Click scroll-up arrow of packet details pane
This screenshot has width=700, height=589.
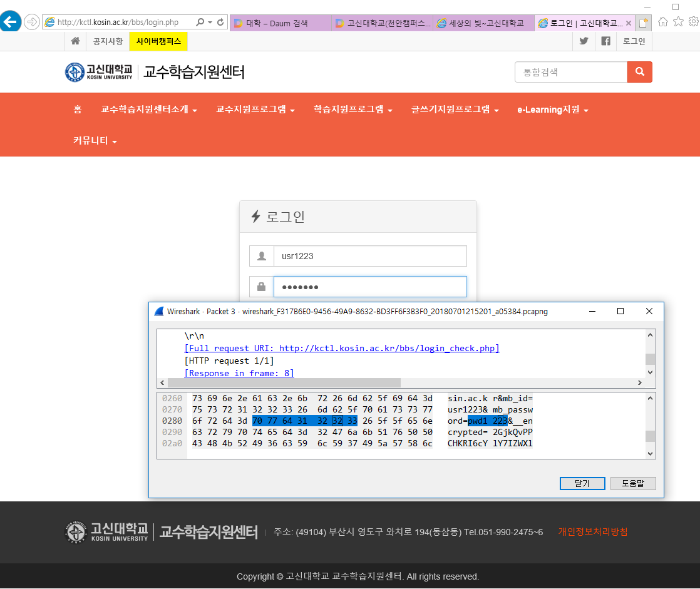[x=650, y=335]
